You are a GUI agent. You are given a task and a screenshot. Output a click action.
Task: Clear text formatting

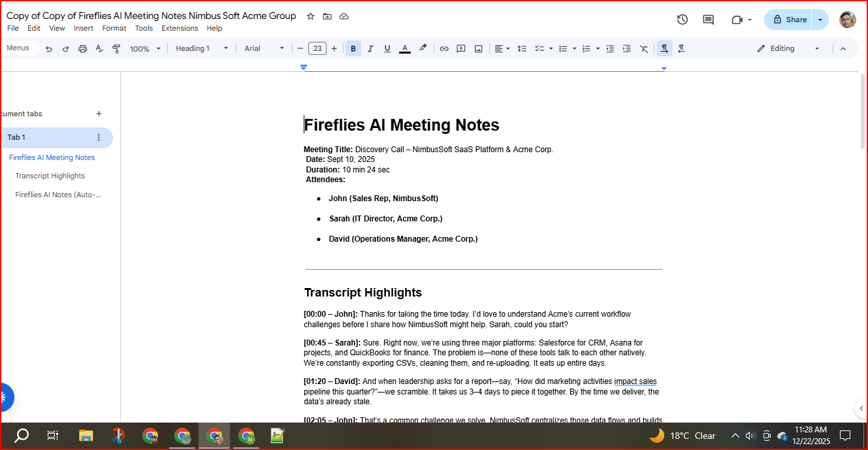coord(644,48)
